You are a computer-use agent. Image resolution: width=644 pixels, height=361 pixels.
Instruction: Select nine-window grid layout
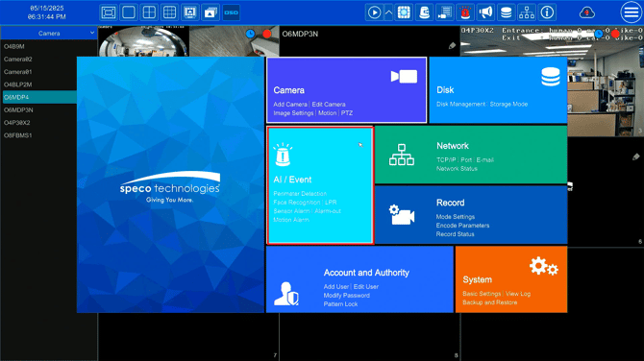click(x=169, y=12)
